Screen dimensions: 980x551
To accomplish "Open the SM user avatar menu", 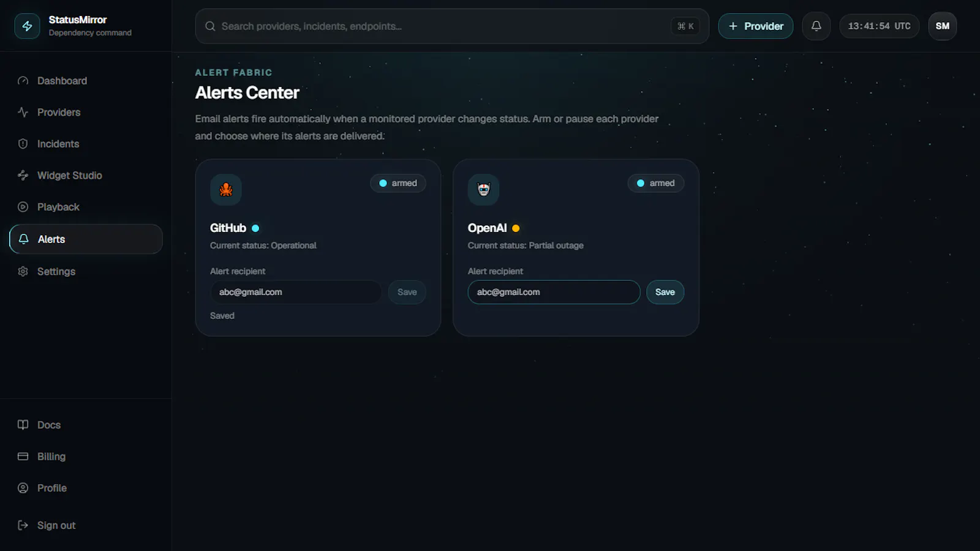I will pyautogui.click(x=943, y=26).
